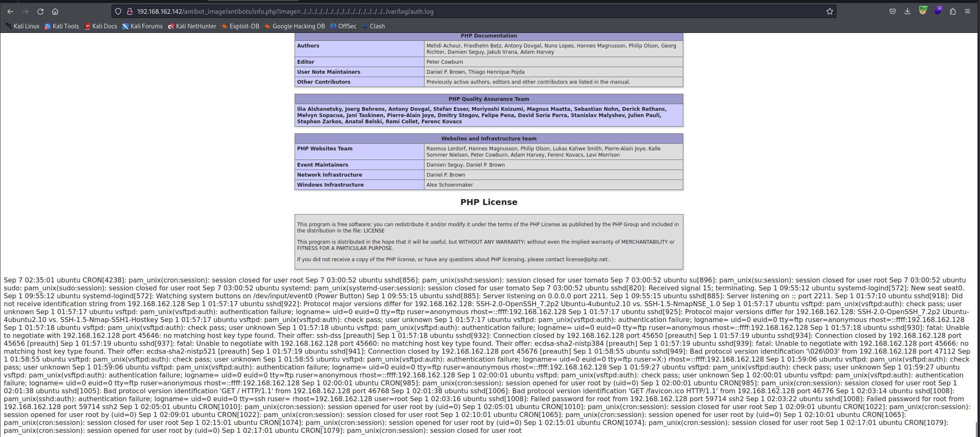Click the Burp proxy extension icon
The image size is (980, 437).
[923, 11]
